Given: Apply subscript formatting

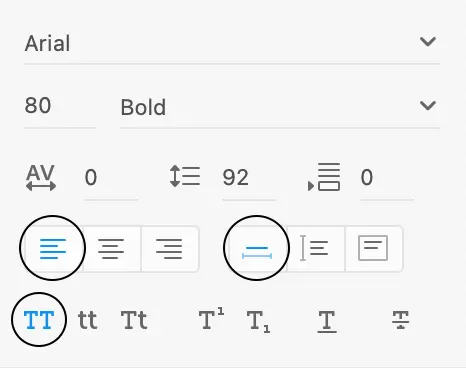Looking at the screenshot, I should [x=258, y=321].
